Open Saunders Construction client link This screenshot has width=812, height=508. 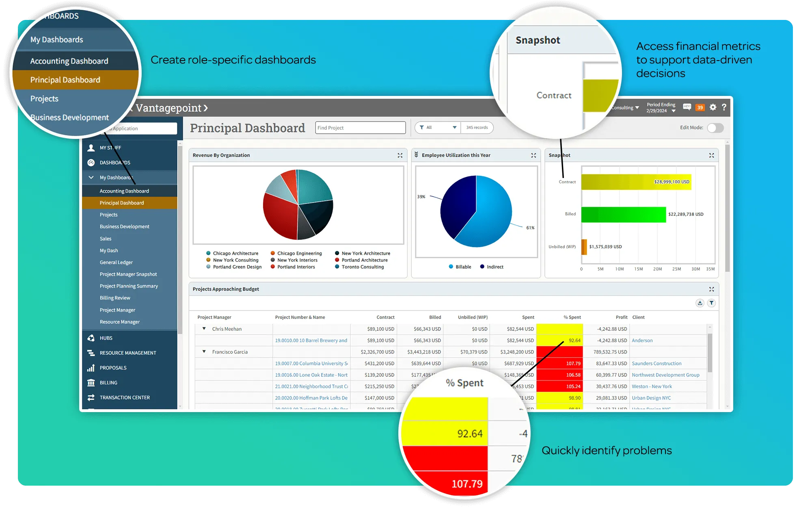click(x=656, y=363)
